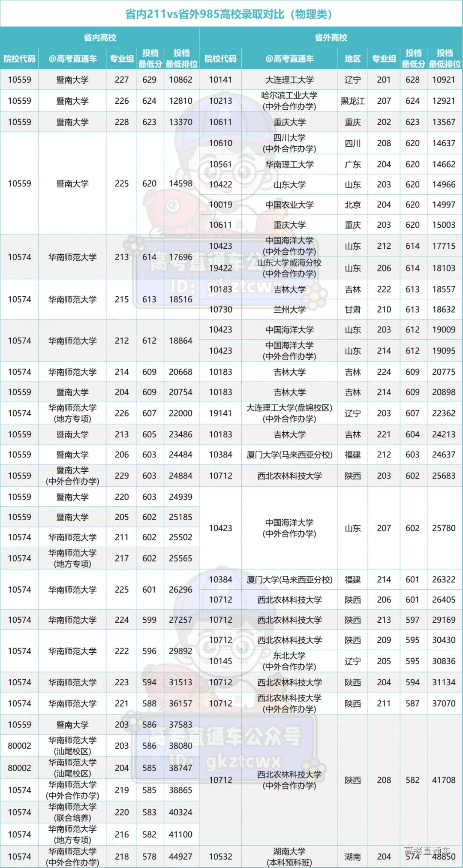Click 哈尔滨工业大学 (中外合作办学) cell
Image resolution: width=463 pixels, height=868 pixels.
click(289, 101)
